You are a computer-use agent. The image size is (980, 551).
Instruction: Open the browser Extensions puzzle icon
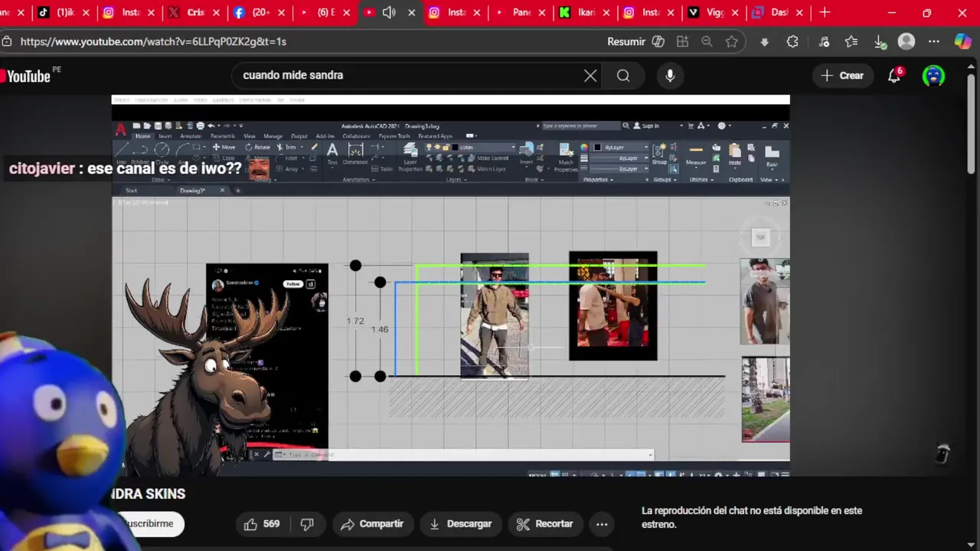(x=792, y=41)
